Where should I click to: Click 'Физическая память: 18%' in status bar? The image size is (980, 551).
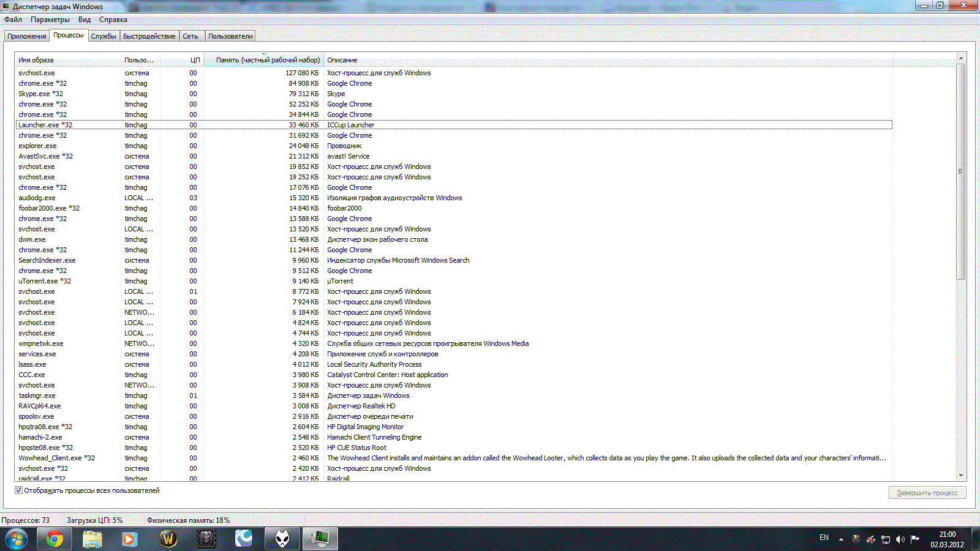coord(188,520)
